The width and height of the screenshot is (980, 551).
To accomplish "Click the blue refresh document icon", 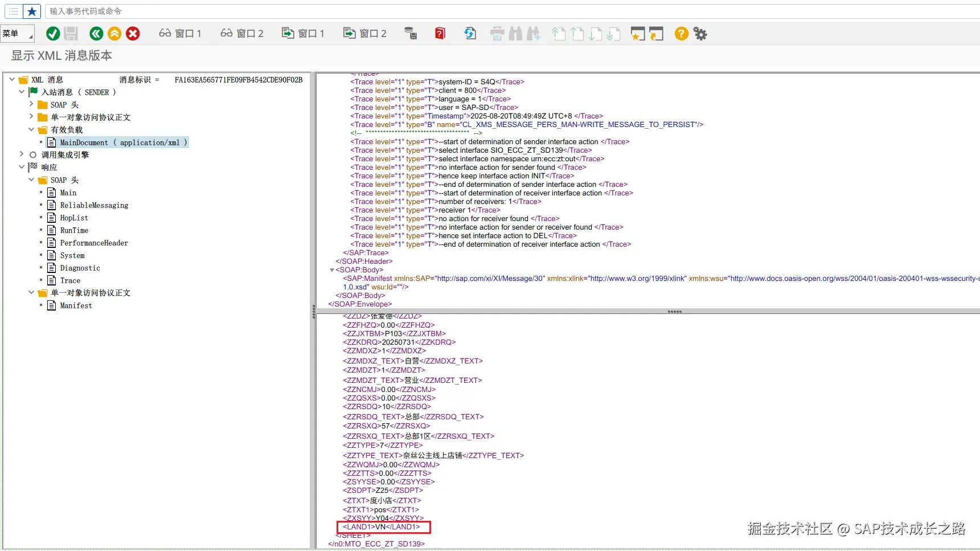I will (x=470, y=34).
